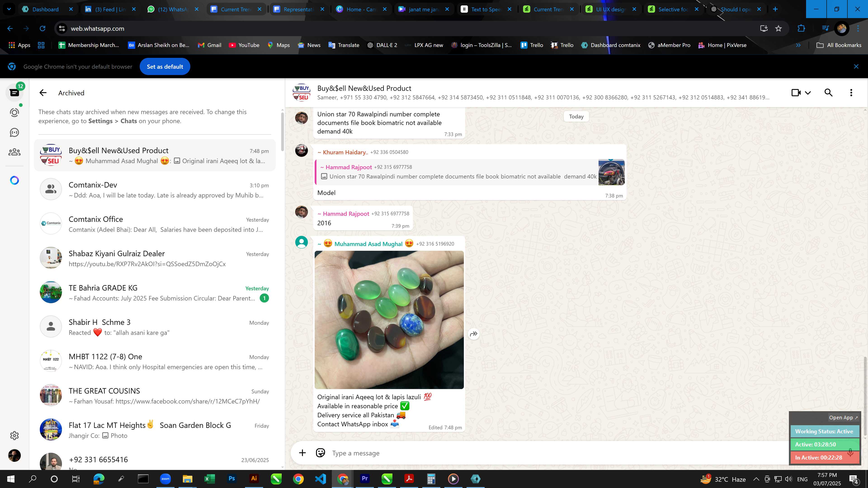
Task: Switch to the UI UX design tab
Action: coord(611,9)
